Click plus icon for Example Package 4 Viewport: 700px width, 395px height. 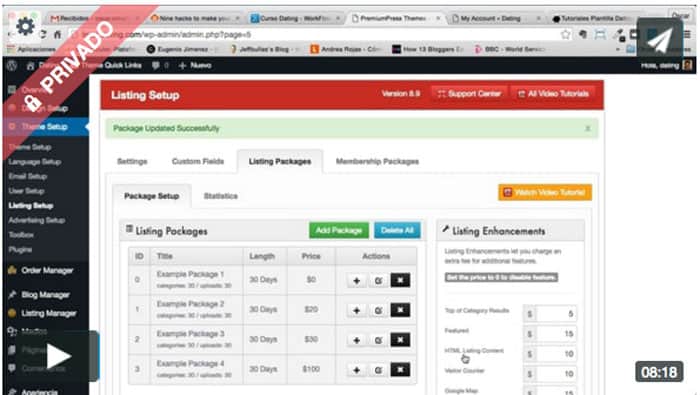point(356,370)
